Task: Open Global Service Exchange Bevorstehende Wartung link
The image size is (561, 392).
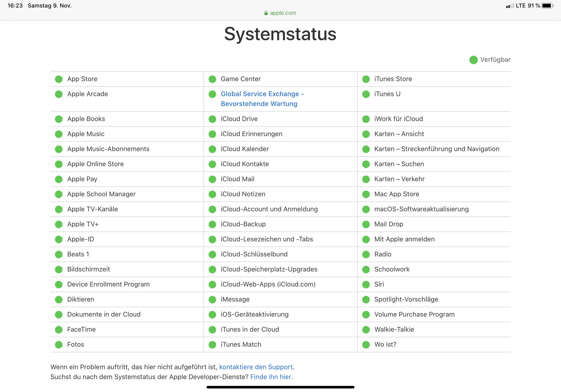Action: [262, 99]
